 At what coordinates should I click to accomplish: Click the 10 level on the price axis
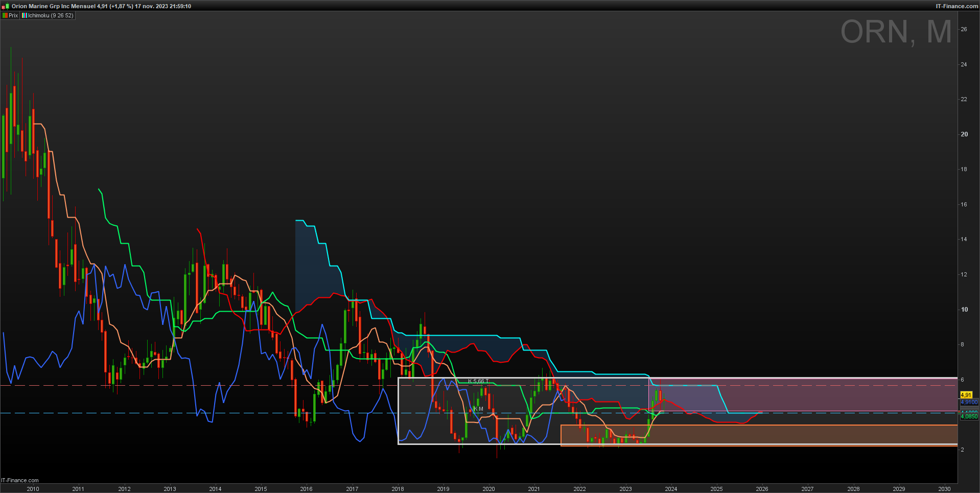[964, 310]
